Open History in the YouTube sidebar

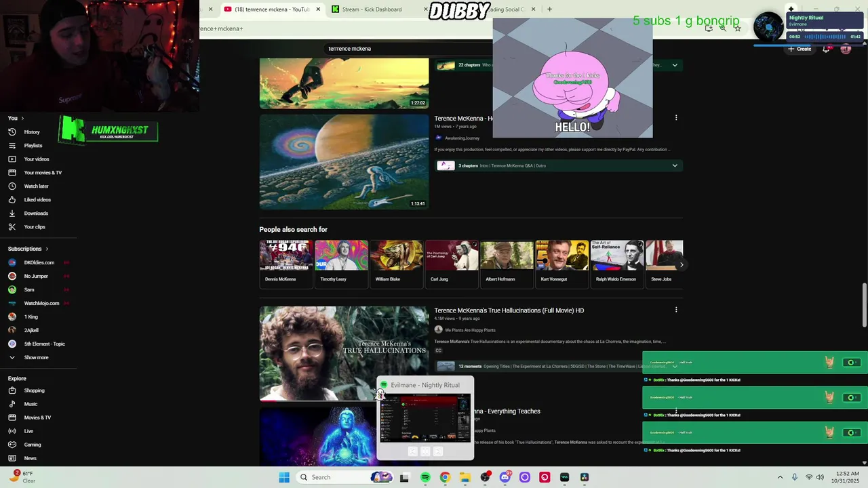32,132
